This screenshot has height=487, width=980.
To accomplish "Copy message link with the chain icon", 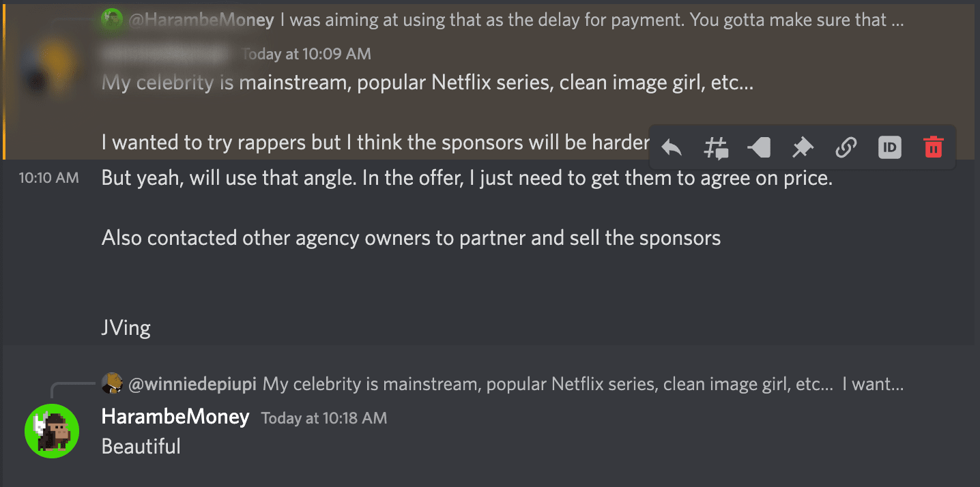I will [x=846, y=147].
